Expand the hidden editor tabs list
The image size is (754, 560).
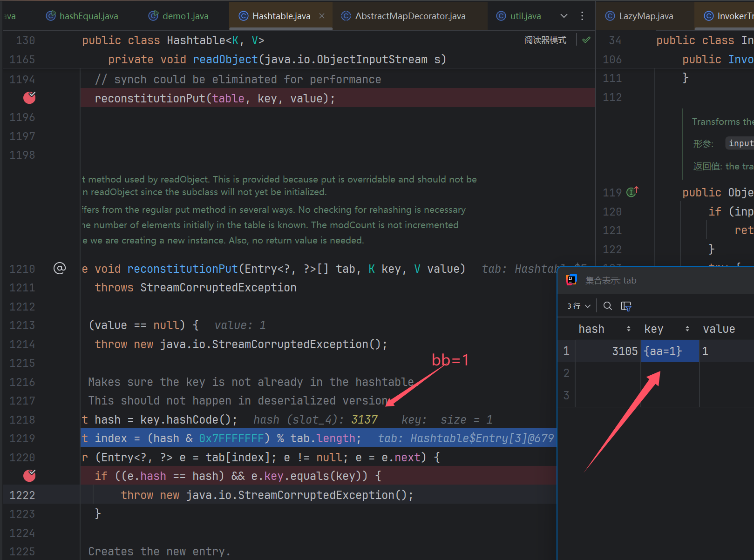[x=564, y=16]
